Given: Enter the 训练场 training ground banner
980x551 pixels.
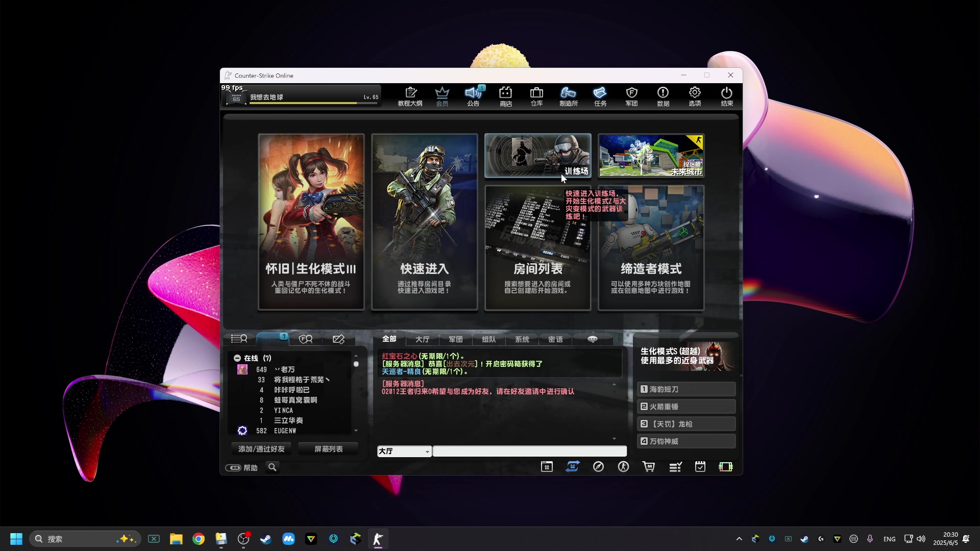Looking at the screenshot, I should coord(538,156).
